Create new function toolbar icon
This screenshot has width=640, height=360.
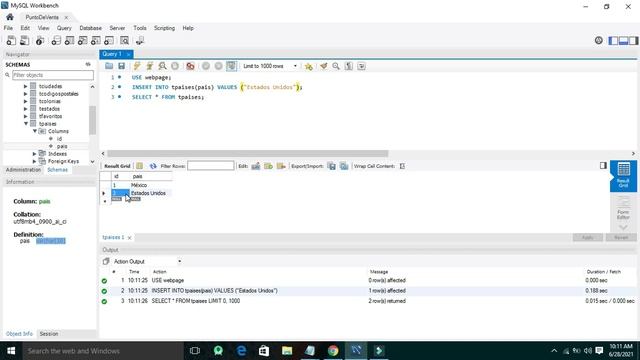click(109, 40)
